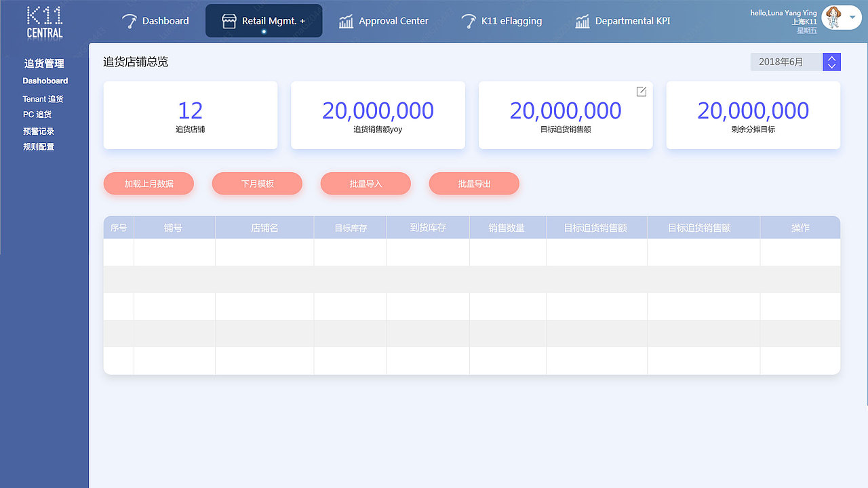This screenshot has height=488, width=868.
Task: Click the 追货销售额yoy card
Action: pyautogui.click(x=378, y=115)
